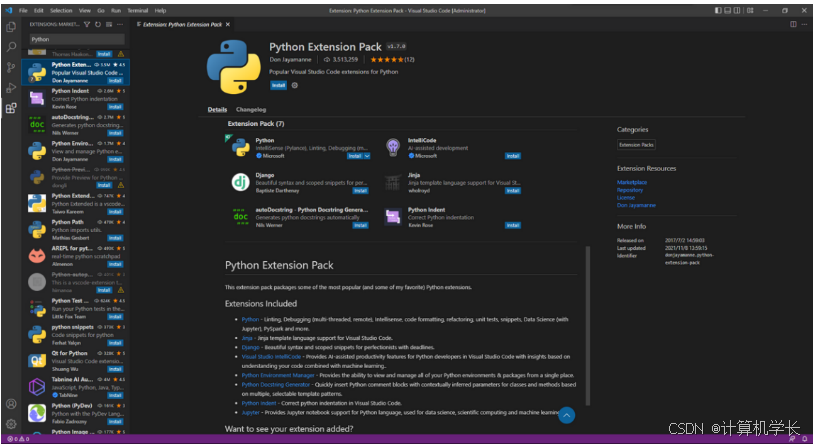Screen dimensions: 813x445
Task: Open the Help menu
Action: [160, 10]
